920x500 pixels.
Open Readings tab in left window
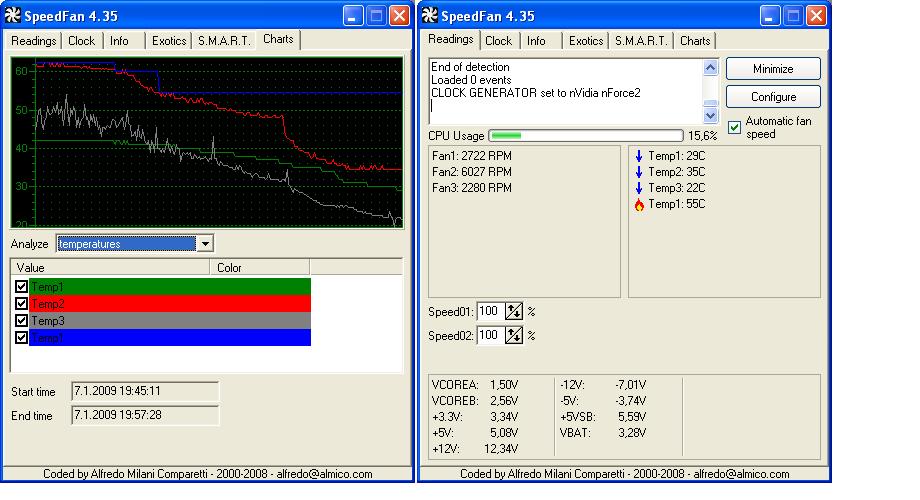(x=33, y=40)
